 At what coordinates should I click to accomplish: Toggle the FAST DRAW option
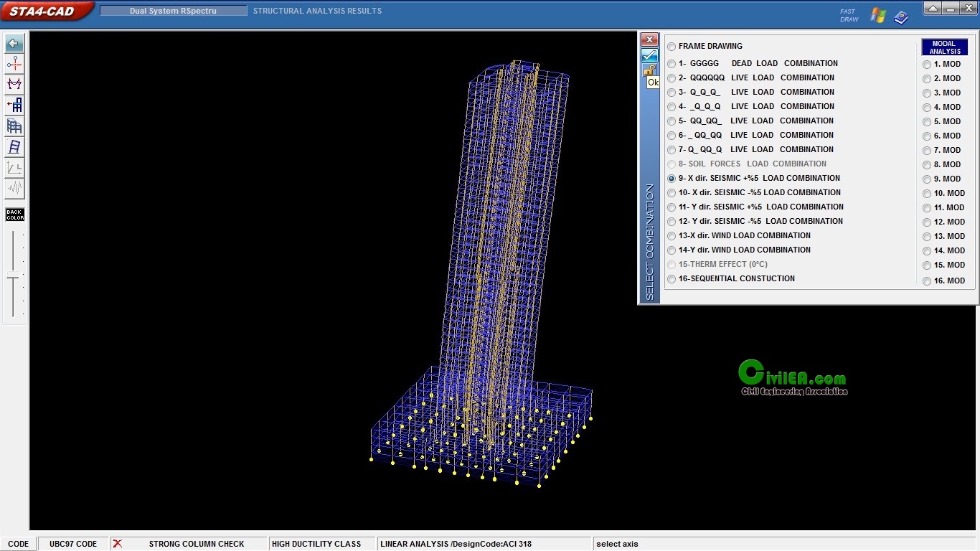tap(849, 15)
